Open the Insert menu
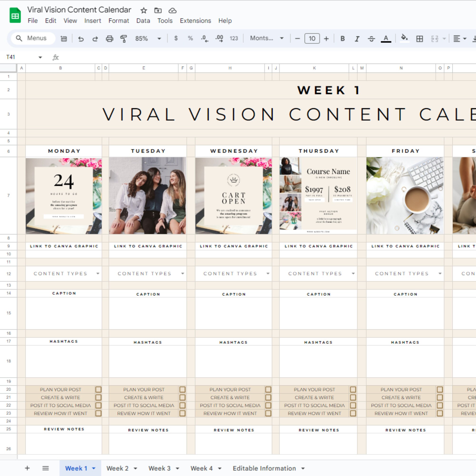The image size is (476, 476). click(92, 21)
